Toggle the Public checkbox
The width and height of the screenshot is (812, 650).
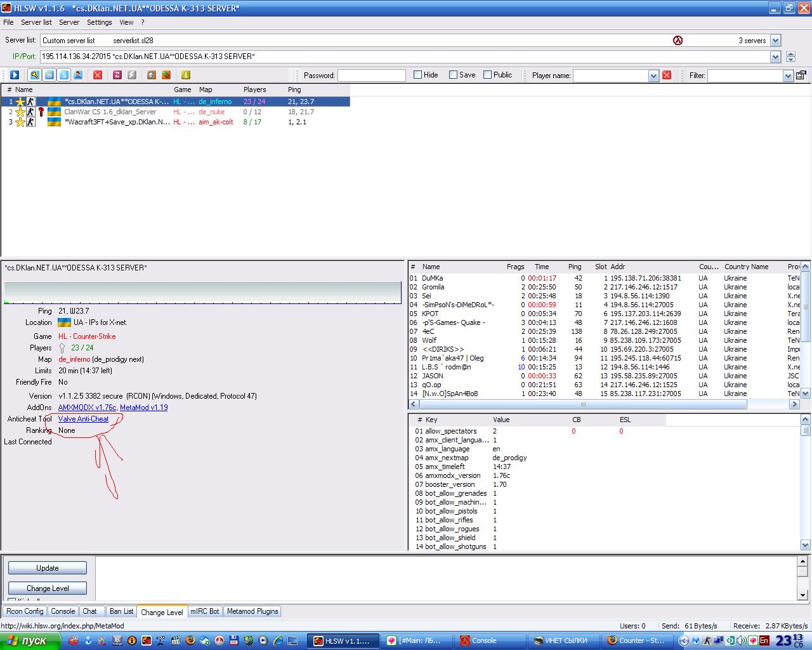487,75
